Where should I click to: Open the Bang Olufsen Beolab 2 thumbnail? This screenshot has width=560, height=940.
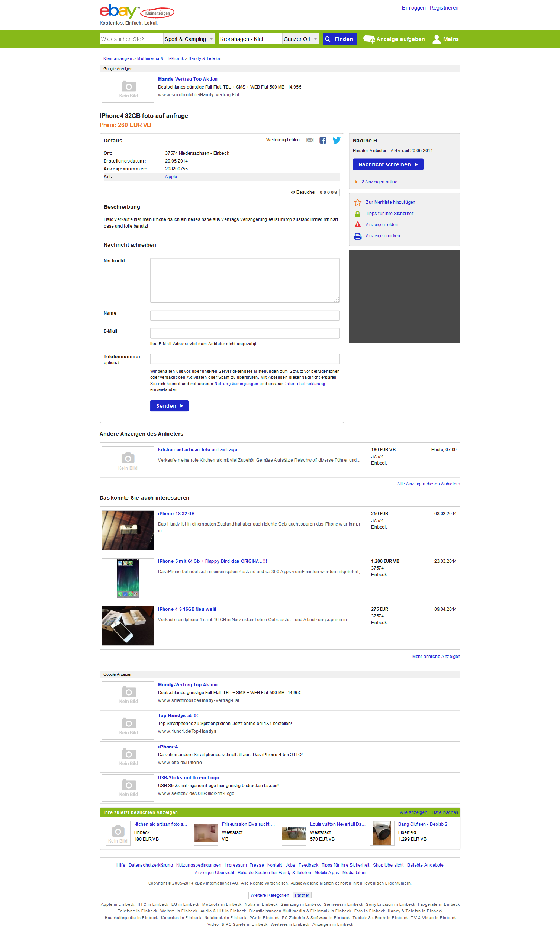382,833
